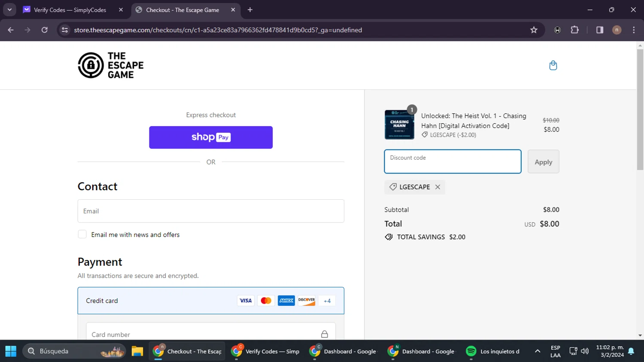
Task: Close the Verify Codes — SimplyCodes tab
Action: [121, 10]
